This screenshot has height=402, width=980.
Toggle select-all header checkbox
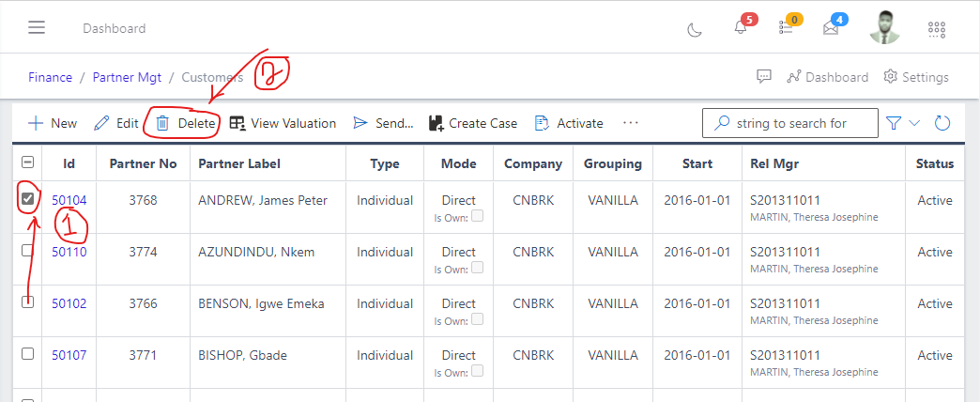27,162
